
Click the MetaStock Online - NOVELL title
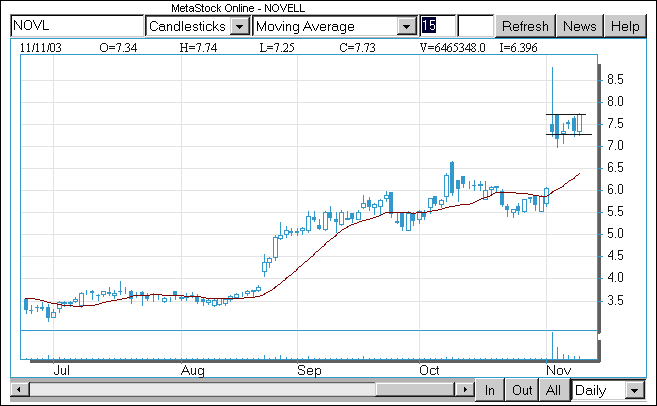238,8
